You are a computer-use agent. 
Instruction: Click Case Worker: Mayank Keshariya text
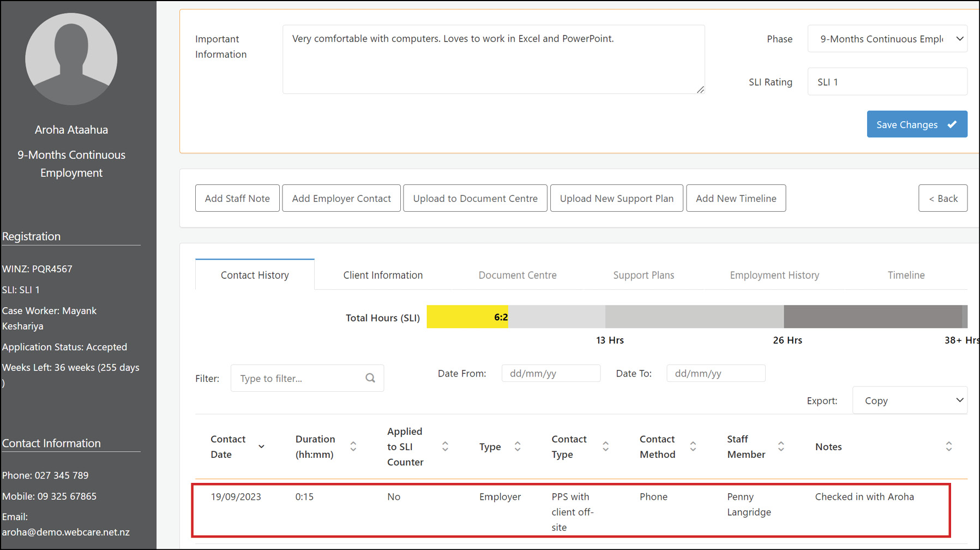49,318
